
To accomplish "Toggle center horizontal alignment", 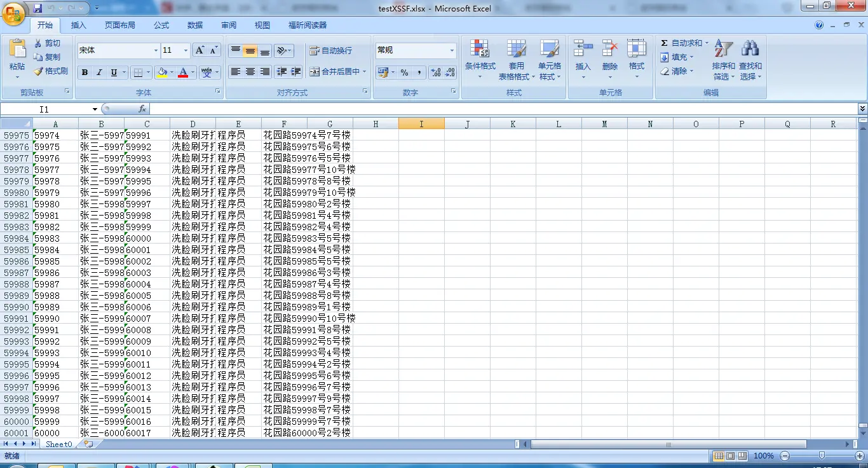I will [x=250, y=72].
